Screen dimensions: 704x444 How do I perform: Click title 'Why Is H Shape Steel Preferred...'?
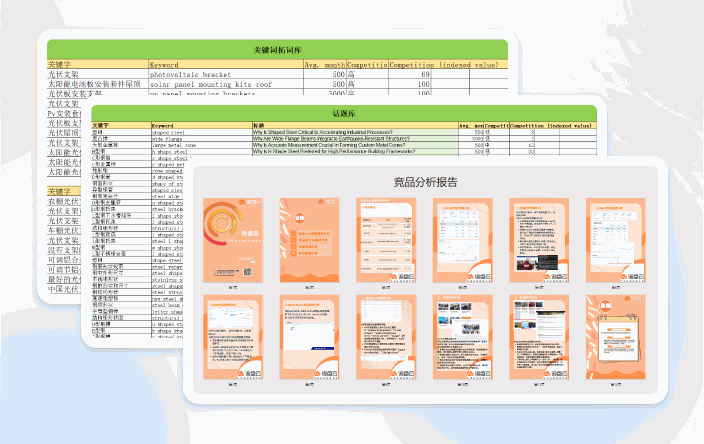[x=334, y=151]
